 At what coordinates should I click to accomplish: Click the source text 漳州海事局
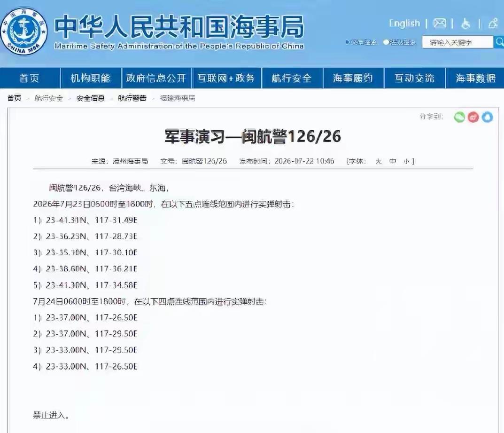130,161
